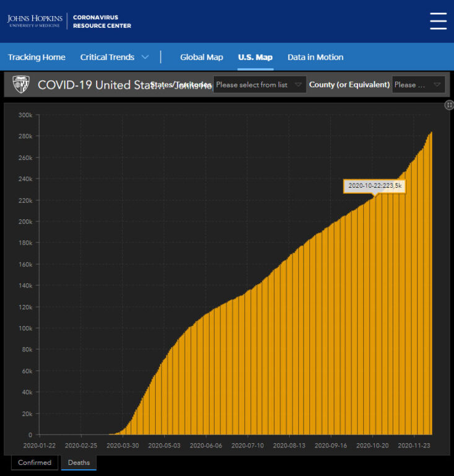Click the 2020-11-23 x-axis date label

(414, 446)
